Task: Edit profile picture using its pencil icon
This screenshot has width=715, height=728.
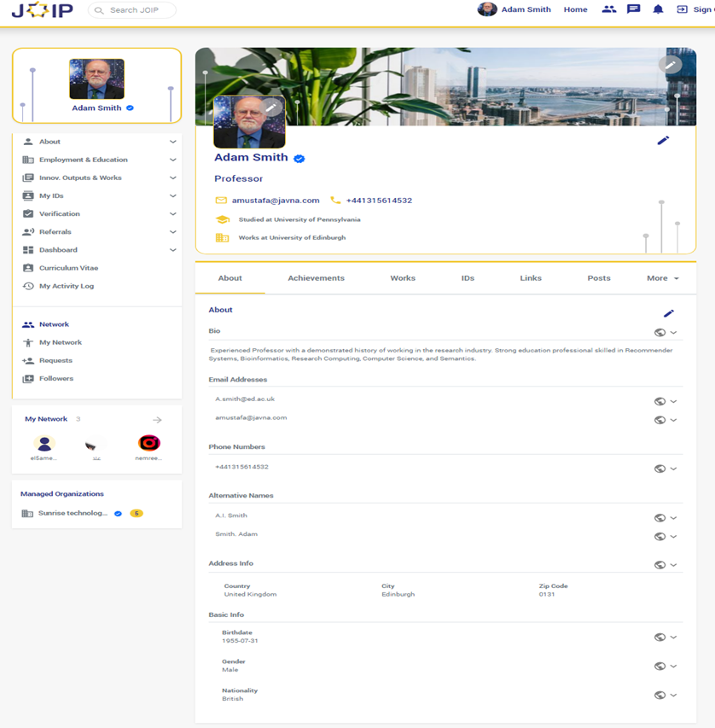Action: pos(271,108)
